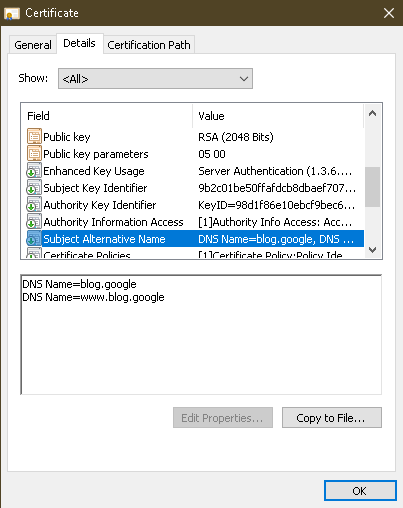Image resolution: width=403 pixels, height=508 pixels.
Task: Open the Certification Path tab
Action: pos(149,45)
